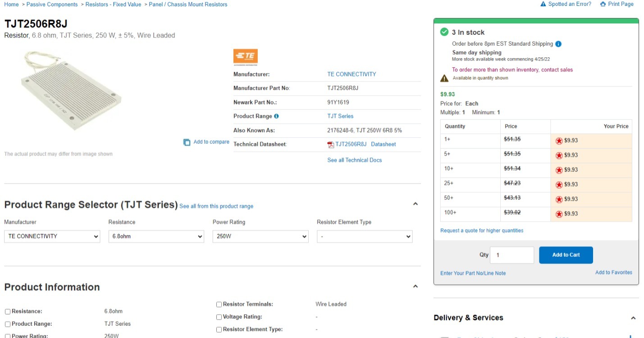Click the PDF icon beside TJT2506R8J datasheet

click(x=331, y=144)
